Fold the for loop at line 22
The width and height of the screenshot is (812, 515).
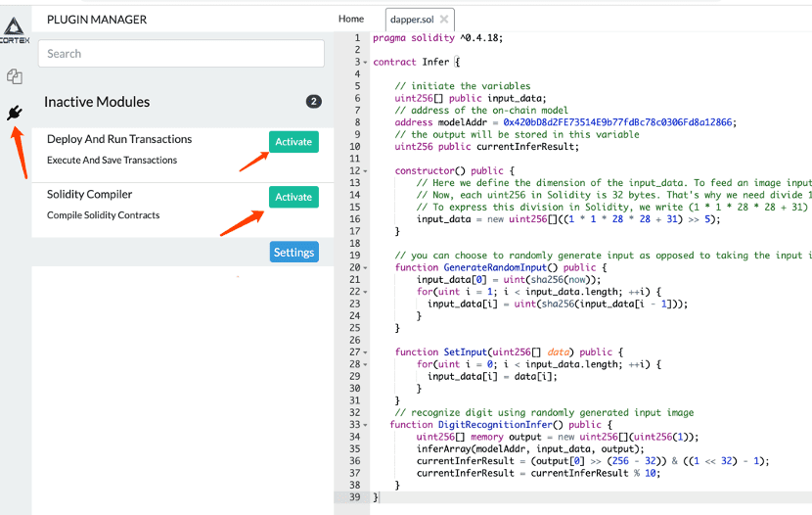(366, 292)
